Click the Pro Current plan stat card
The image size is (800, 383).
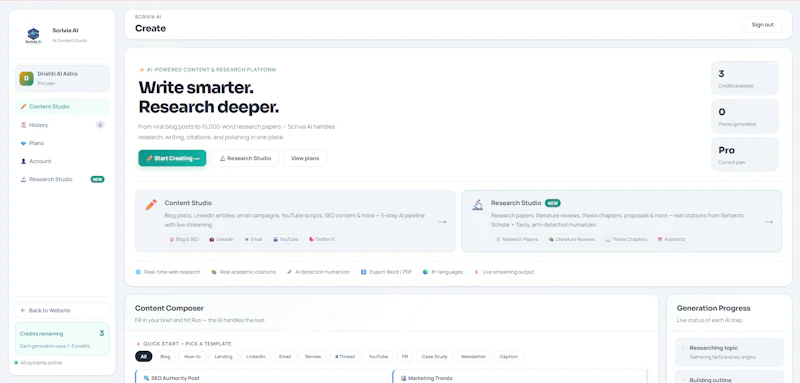tap(745, 154)
